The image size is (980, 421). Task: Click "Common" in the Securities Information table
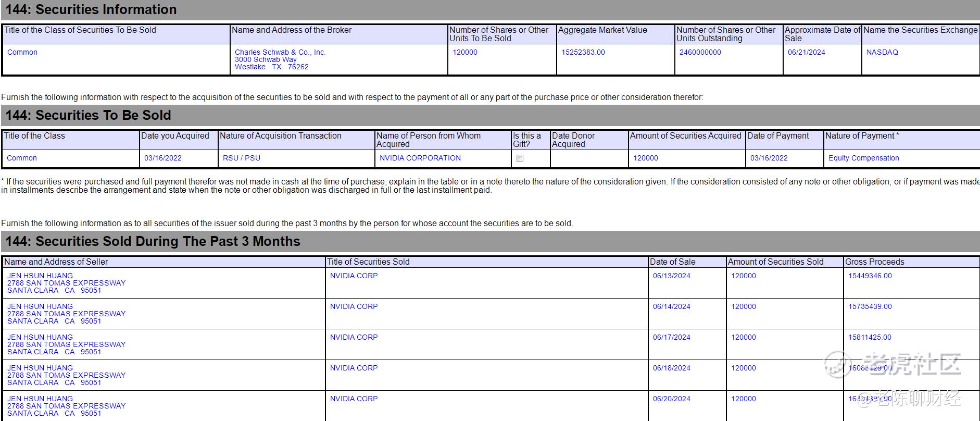(x=22, y=52)
